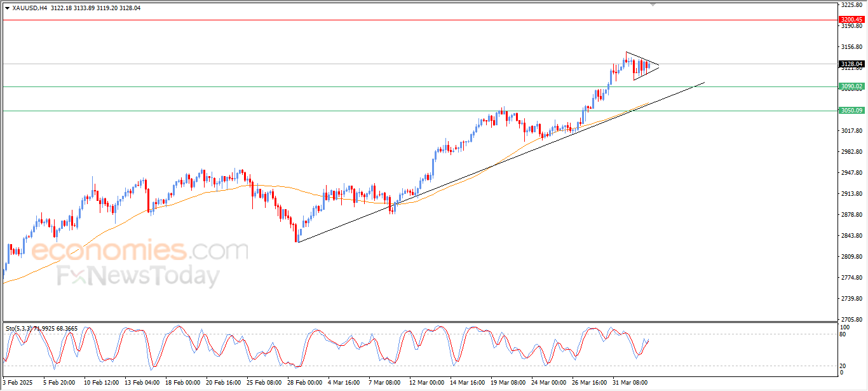Click the 2809.80 price axis label
The image size is (868, 391).
851,257
